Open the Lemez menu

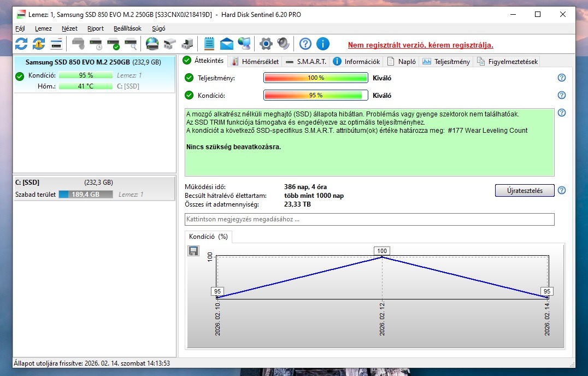(x=43, y=28)
